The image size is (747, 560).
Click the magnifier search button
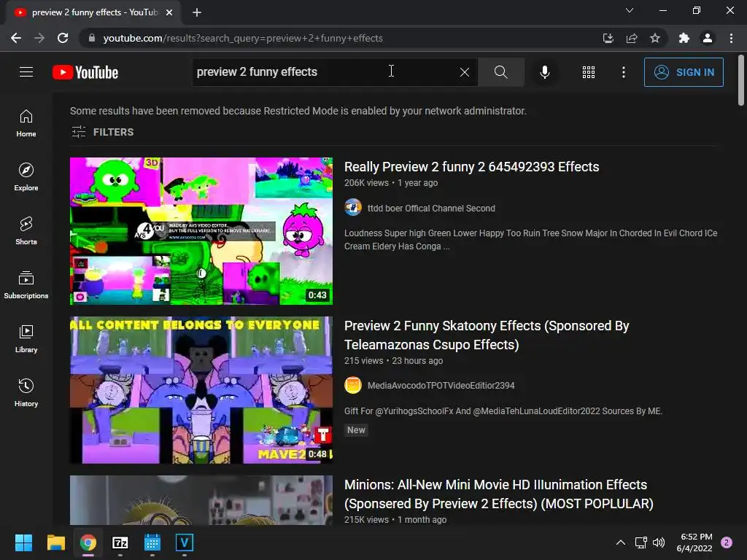[500, 72]
